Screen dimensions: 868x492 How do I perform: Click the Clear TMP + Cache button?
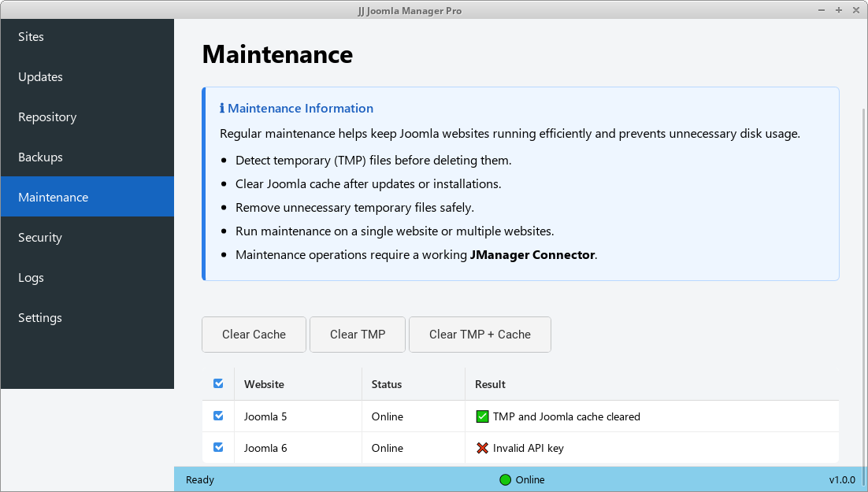[x=480, y=335]
